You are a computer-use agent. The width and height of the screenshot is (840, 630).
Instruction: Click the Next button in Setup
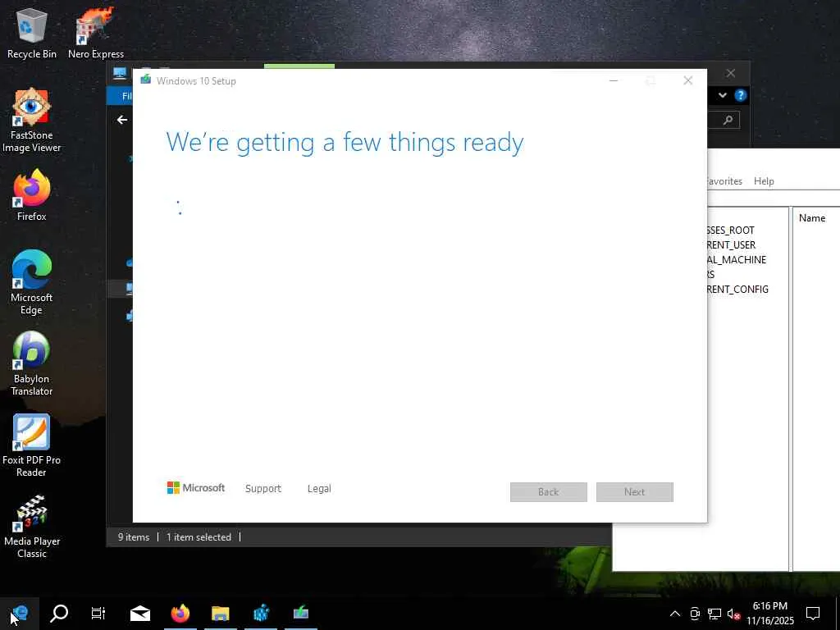(x=635, y=492)
